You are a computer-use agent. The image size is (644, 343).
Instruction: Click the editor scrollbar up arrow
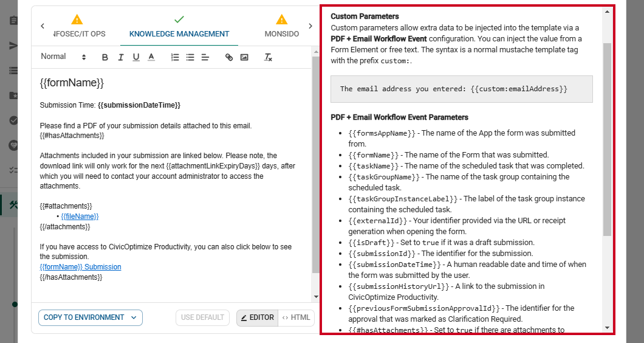click(x=316, y=52)
